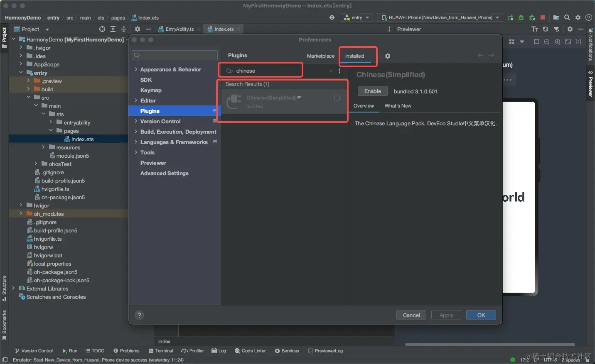The height and width of the screenshot is (364, 595).
Task: Select Index.ets in the project tree
Action: point(82,139)
